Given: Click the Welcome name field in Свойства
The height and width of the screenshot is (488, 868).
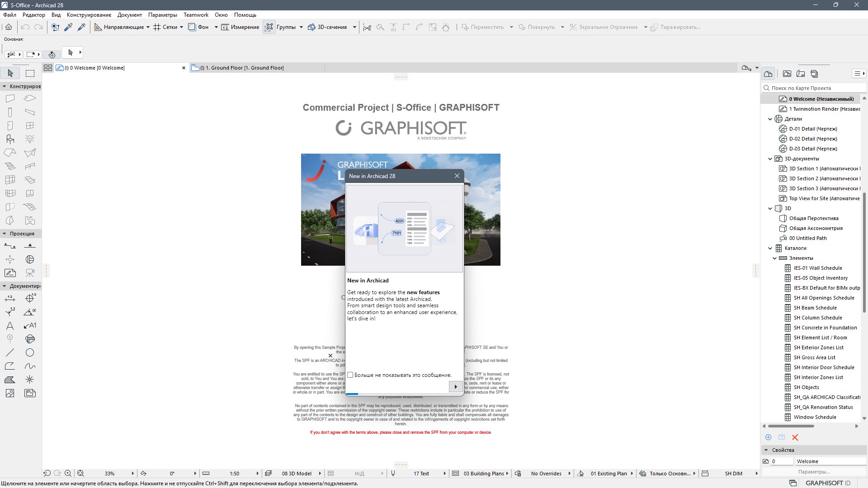Looking at the screenshot, I should [830, 461].
